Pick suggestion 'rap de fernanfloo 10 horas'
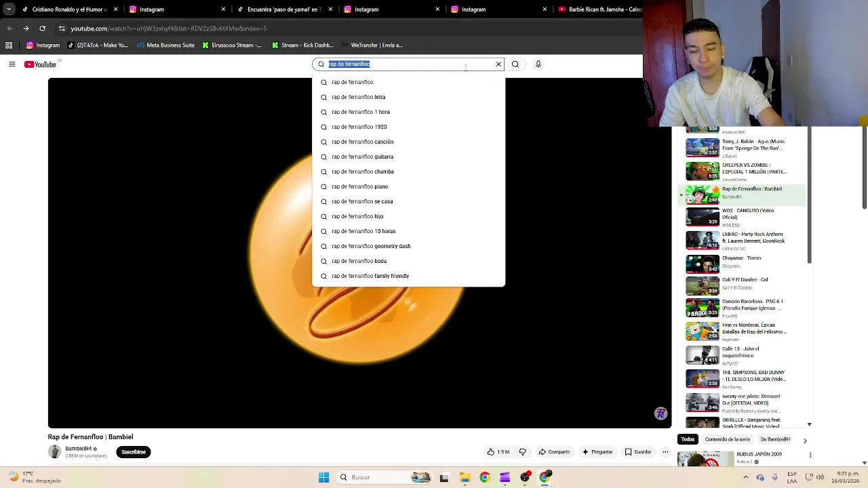 (408, 231)
